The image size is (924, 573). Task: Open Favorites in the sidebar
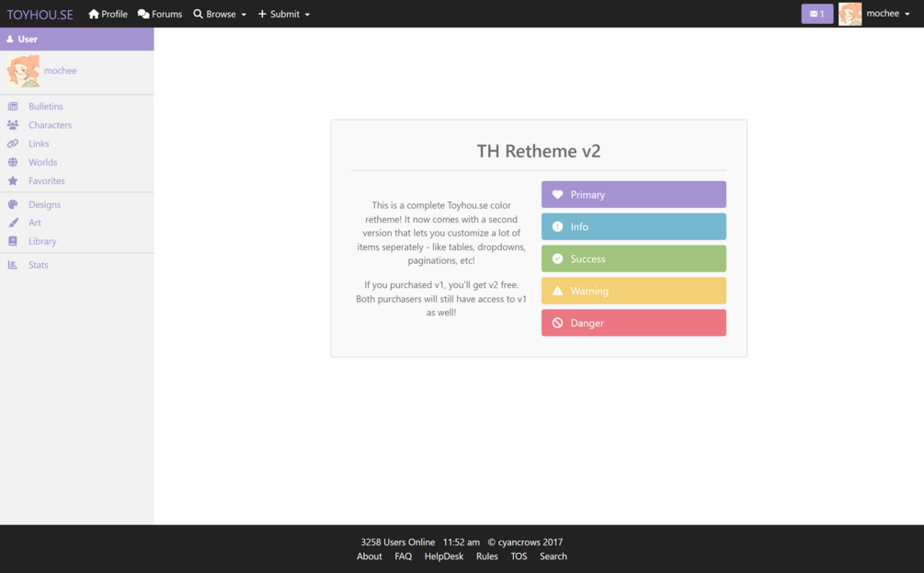tap(47, 181)
